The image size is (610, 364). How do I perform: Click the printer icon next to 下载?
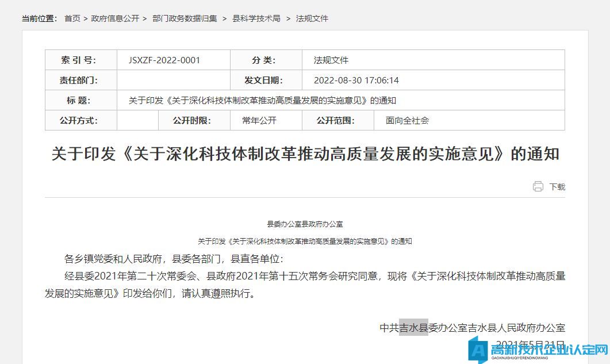[538, 186]
